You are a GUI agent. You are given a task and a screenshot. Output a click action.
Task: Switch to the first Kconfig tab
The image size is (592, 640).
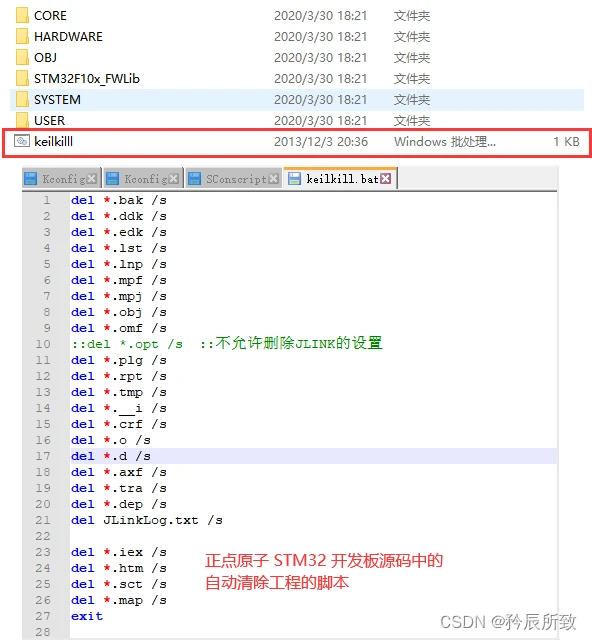(61, 179)
